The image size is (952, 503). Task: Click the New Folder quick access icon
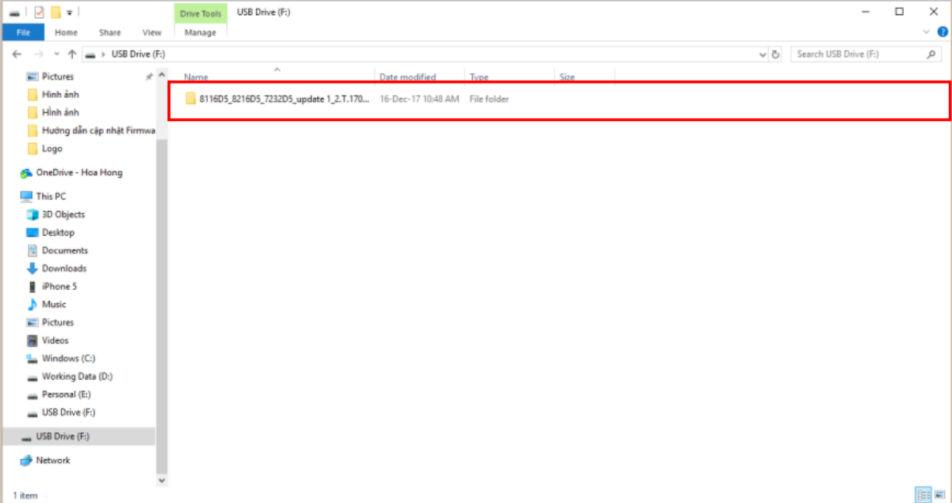point(56,12)
